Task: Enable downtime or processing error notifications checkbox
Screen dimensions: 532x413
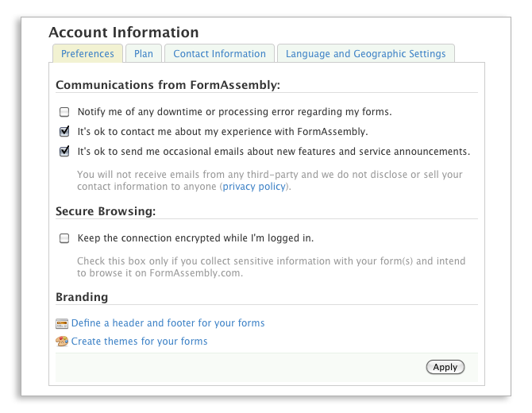Action: pyautogui.click(x=64, y=112)
